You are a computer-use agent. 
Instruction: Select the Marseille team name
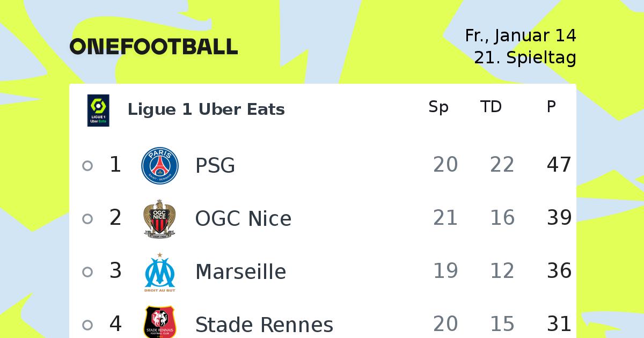tap(240, 271)
